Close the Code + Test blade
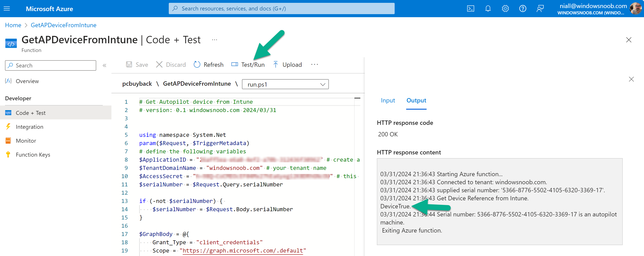Image resolution: width=644 pixels, height=256 pixels. tap(629, 40)
